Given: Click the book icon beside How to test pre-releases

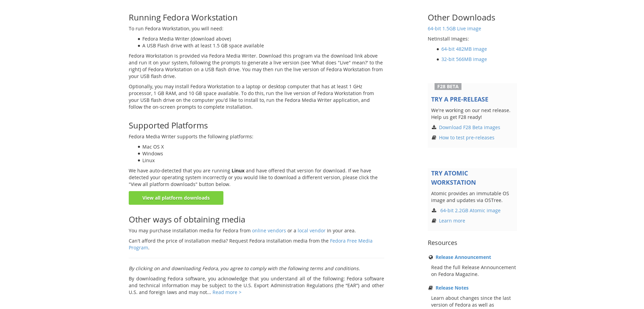Looking at the screenshot, I should point(434,138).
